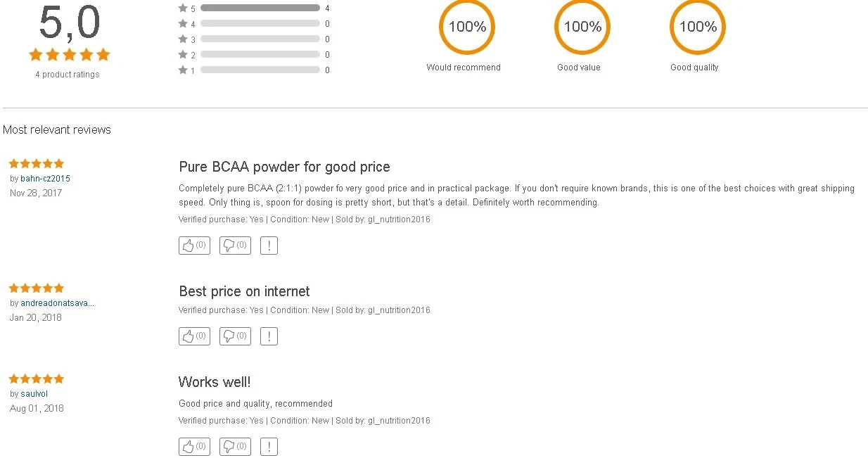Viewport: 868px width, 458px height.
Task: Open the 'Pure BCAA powder for good price' review title
Action: click(x=284, y=167)
